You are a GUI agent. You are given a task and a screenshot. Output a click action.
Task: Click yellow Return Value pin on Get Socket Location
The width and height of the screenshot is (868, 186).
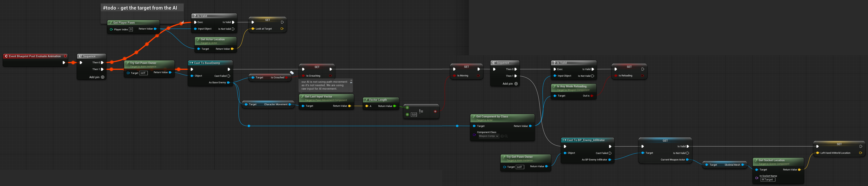[800, 170]
